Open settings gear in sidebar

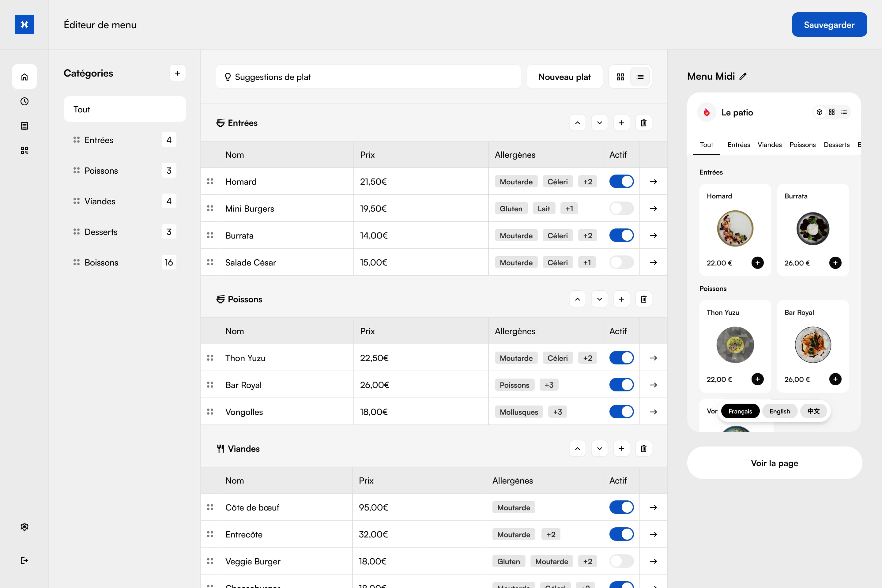coord(24,526)
